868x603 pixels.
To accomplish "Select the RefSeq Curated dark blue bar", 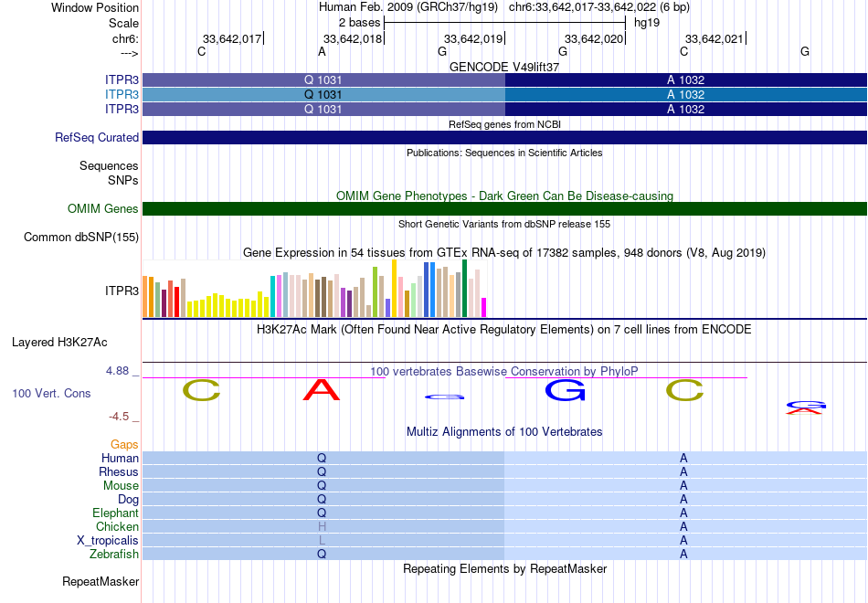I will tap(504, 137).
